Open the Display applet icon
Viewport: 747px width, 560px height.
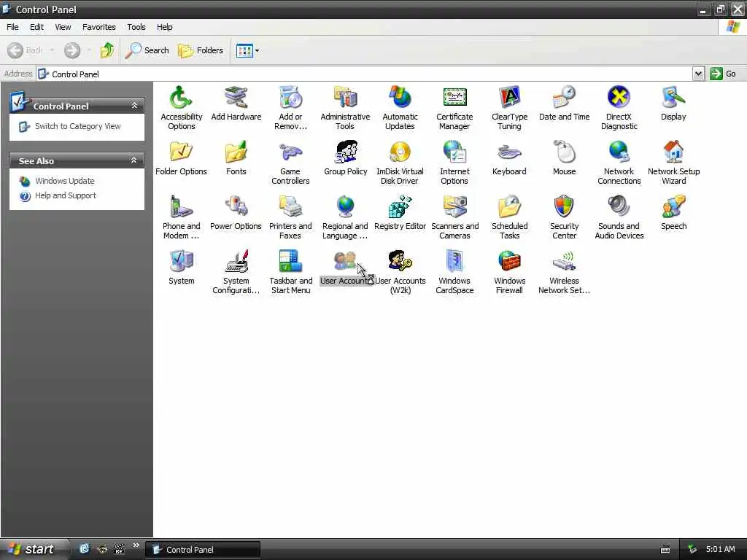[673, 98]
